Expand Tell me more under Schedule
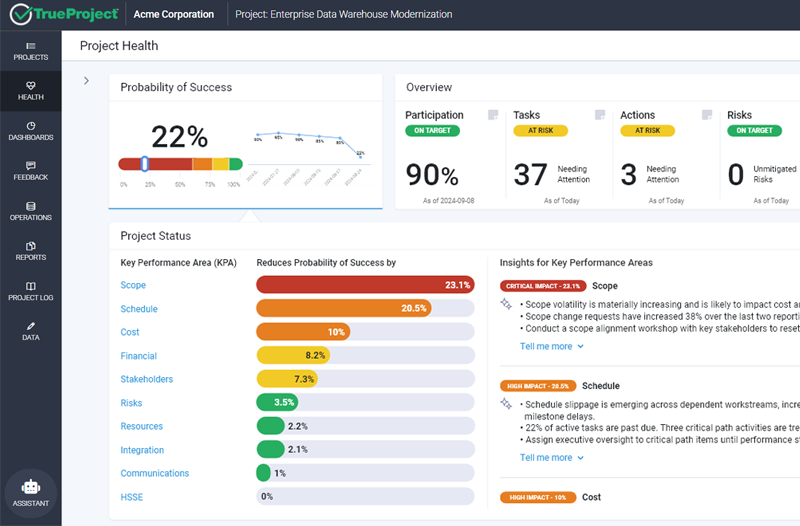Screen dimensions: 800x526 [x=551, y=458]
